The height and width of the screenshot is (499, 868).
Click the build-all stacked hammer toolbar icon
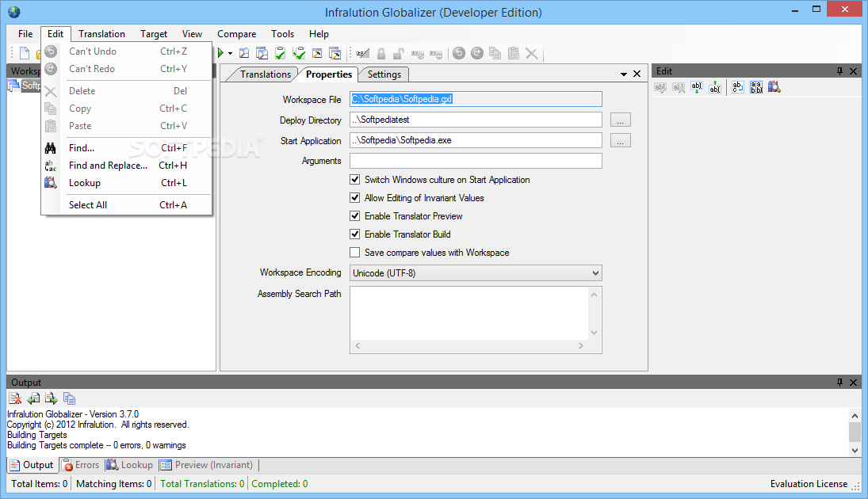tap(335, 53)
